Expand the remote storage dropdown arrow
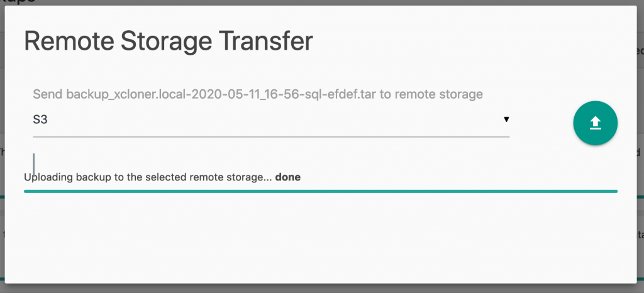 [506, 119]
